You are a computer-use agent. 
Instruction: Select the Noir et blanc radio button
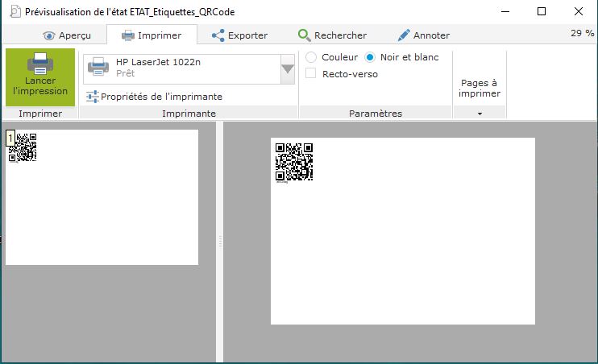[x=370, y=57]
